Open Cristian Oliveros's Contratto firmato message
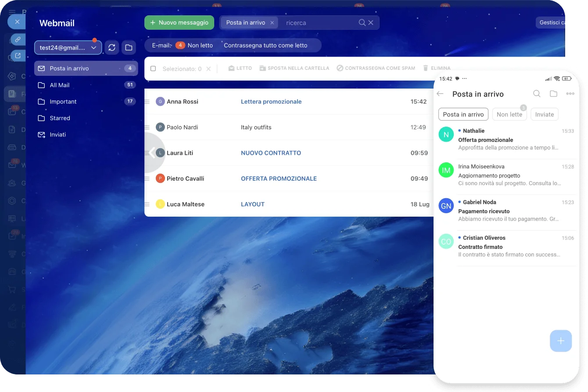The width and height of the screenshot is (588, 392). tap(507, 246)
